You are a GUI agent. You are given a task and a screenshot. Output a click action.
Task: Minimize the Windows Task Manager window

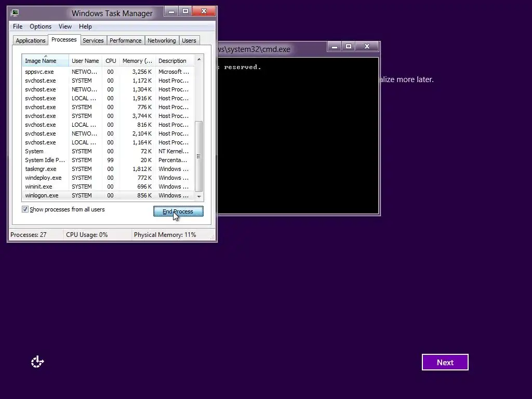[x=171, y=11]
